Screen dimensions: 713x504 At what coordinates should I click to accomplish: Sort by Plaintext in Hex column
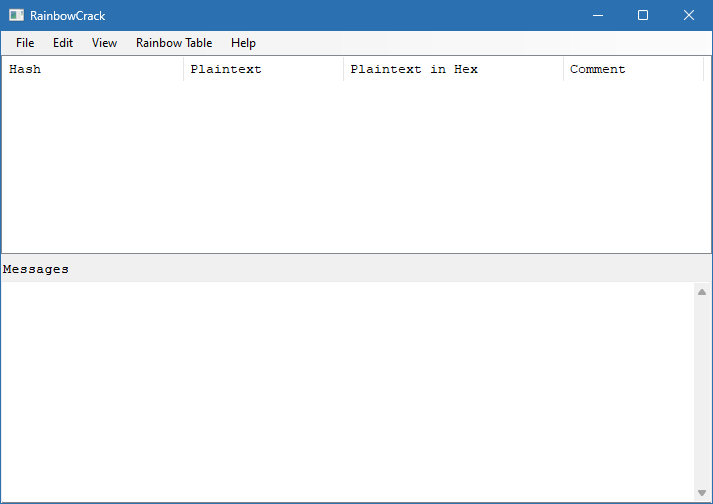[453, 69]
